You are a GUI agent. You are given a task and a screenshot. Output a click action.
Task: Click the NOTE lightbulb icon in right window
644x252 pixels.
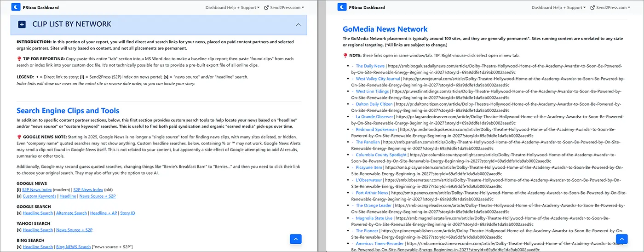point(345,56)
